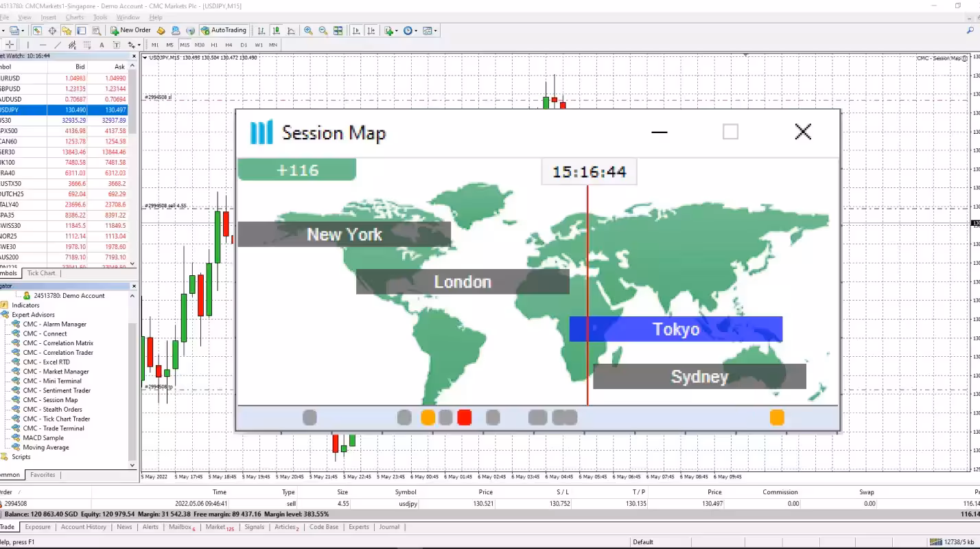The width and height of the screenshot is (980, 549).
Task: Open the Timeframes dropdown arrow
Action: [x=416, y=30]
